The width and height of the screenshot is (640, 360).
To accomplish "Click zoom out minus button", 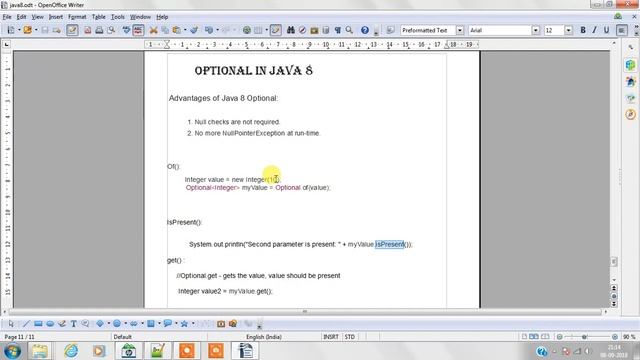I will click(x=560, y=337).
